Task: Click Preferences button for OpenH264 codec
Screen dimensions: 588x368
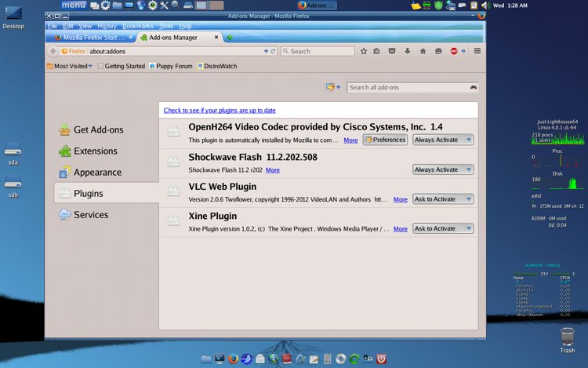Action: click(x=385, y=140)
